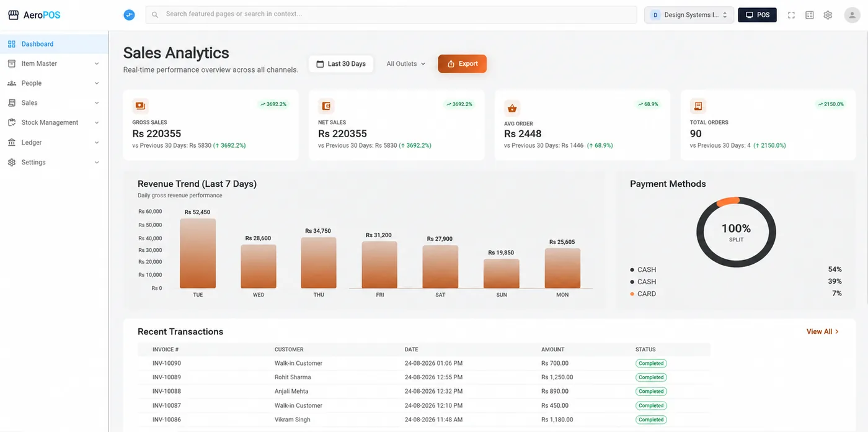
Task: Select People menu item
Action: (54, 83)
